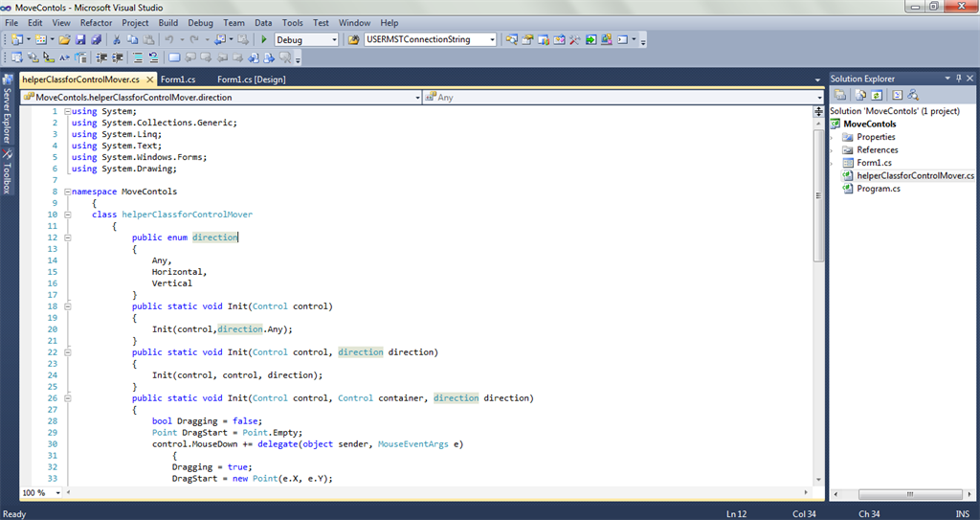
Task: Select Program.cs in Solution Explorer
Action: [x=878, y=189]
